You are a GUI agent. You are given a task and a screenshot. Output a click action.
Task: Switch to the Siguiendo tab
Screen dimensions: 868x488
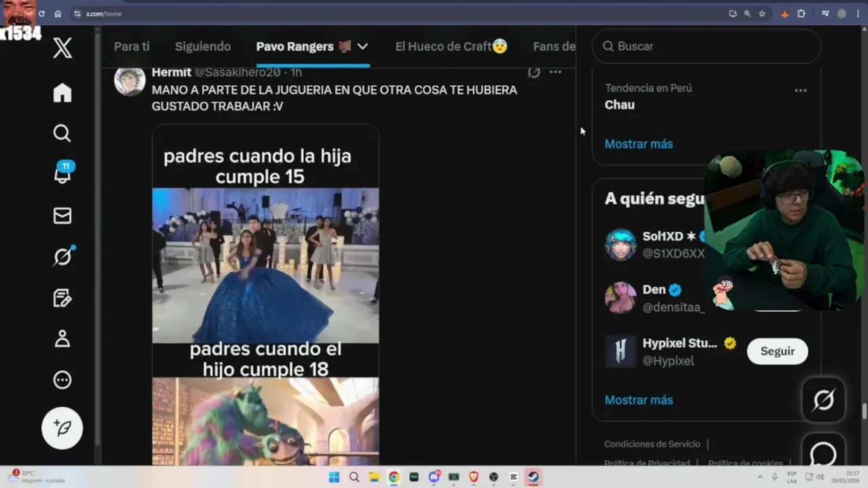click(x=203, y=46)
